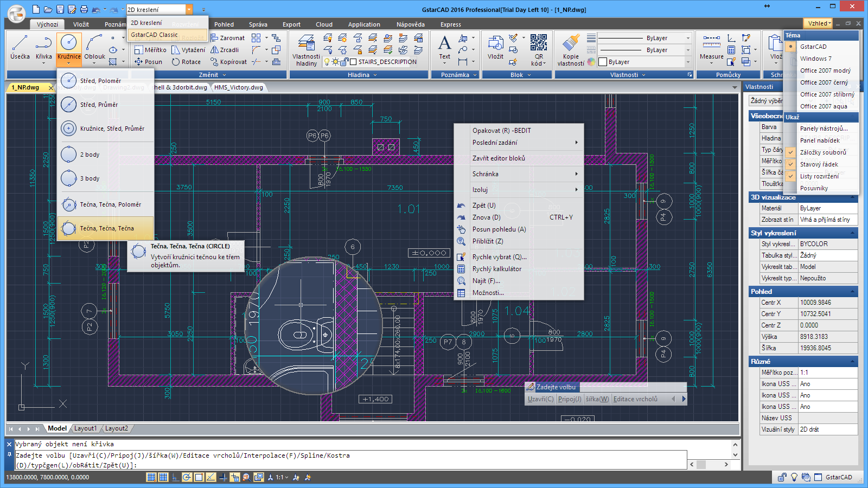Screen dimensions: 868x488
Task: Click šířka(W) command option
Action: point(597,399)
